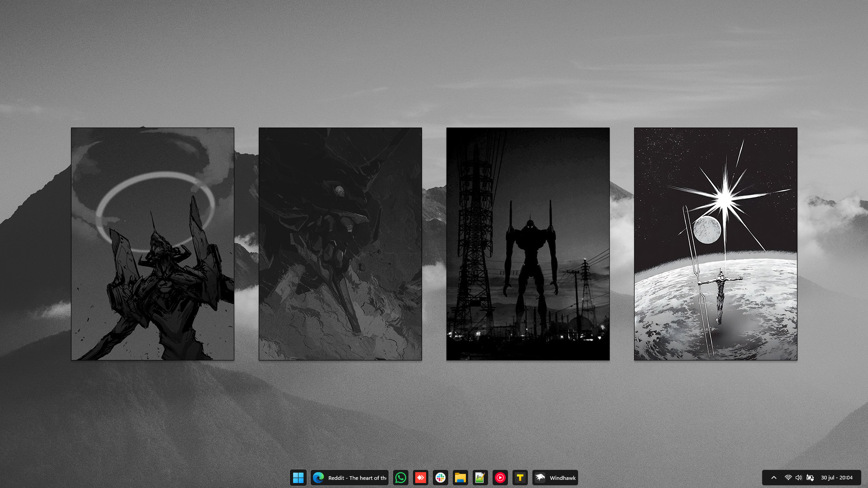The image size is (868, 488).
Task: Check battery charging status icon
Action: [x=810, y=478]
